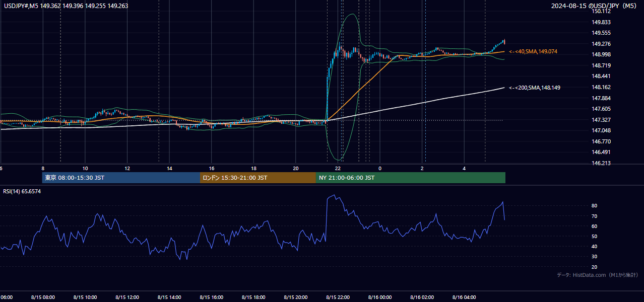This screenshot has height=302, width=644.
Task: Click hour tick 12 under the price chart
Action: point(127,169)
